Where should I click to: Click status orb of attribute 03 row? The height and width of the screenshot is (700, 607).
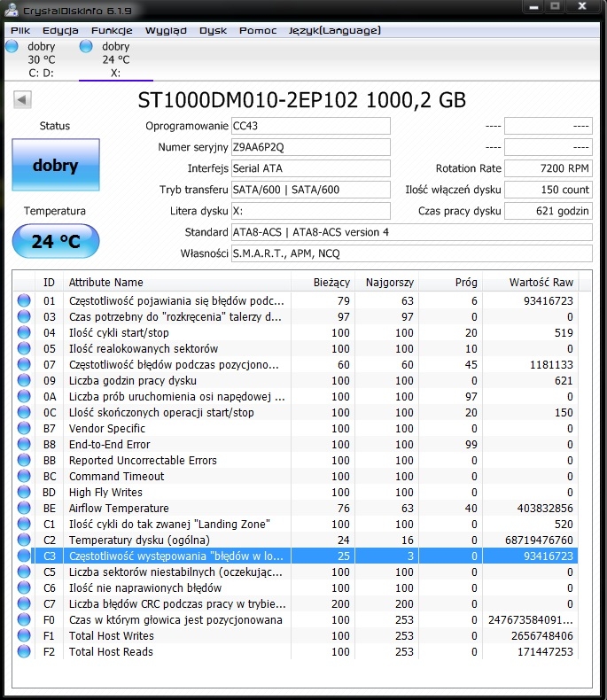coord(24,316)
